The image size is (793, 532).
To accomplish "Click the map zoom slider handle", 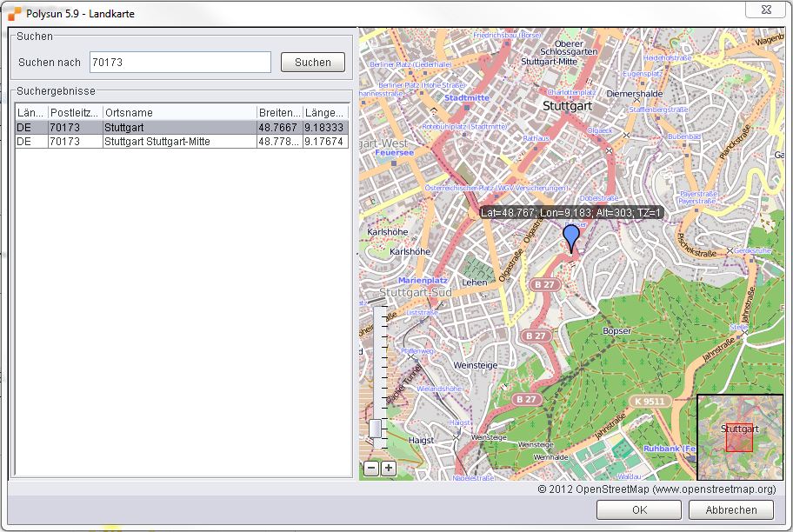I will 375,429.
